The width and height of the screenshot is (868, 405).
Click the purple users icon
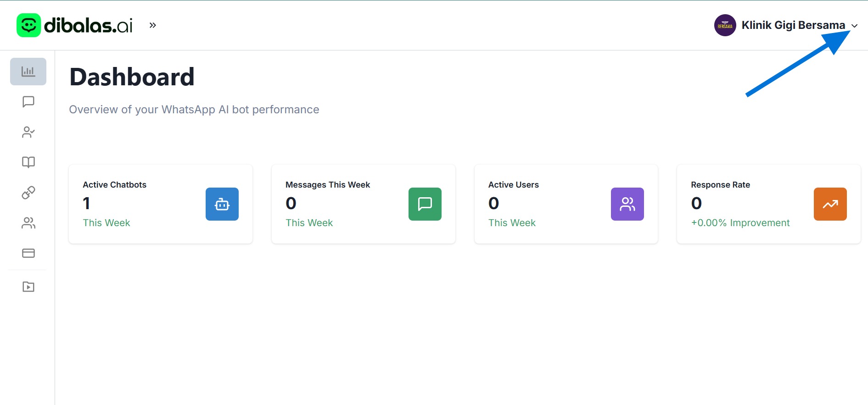(x=627, y=204)
